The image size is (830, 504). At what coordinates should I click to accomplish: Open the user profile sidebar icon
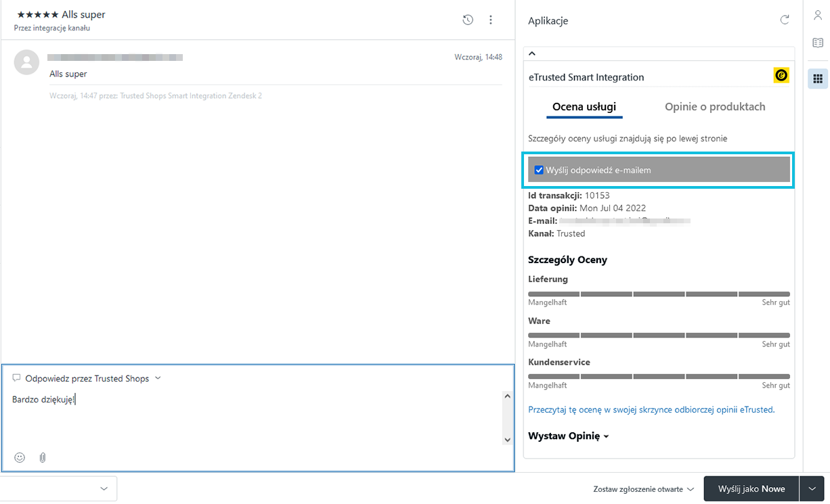tap(818, 16)
